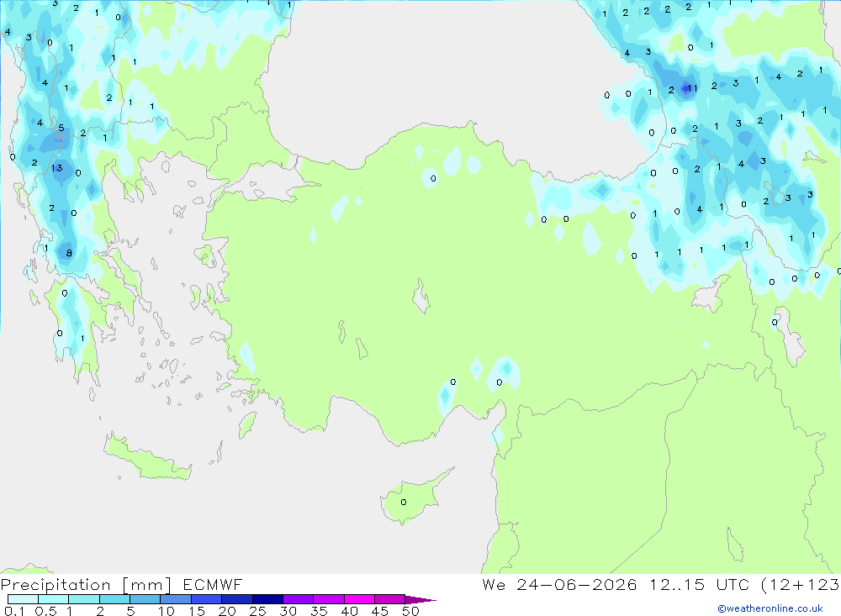The height and width of the screenshot is (616, 841).
Task: Click the 'Precipitation [mm]' title text
Action: [x=86, y=585]
